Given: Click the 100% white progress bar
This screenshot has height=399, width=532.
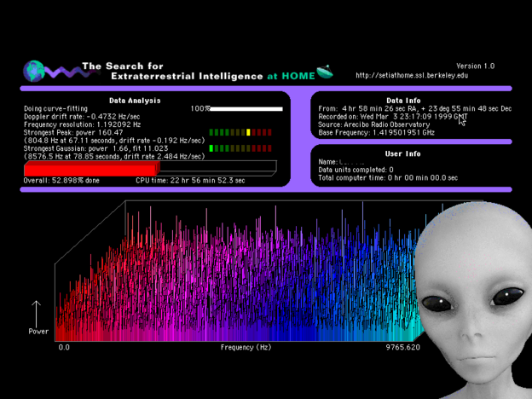Looking at the screenshot, I should point(246,109).
